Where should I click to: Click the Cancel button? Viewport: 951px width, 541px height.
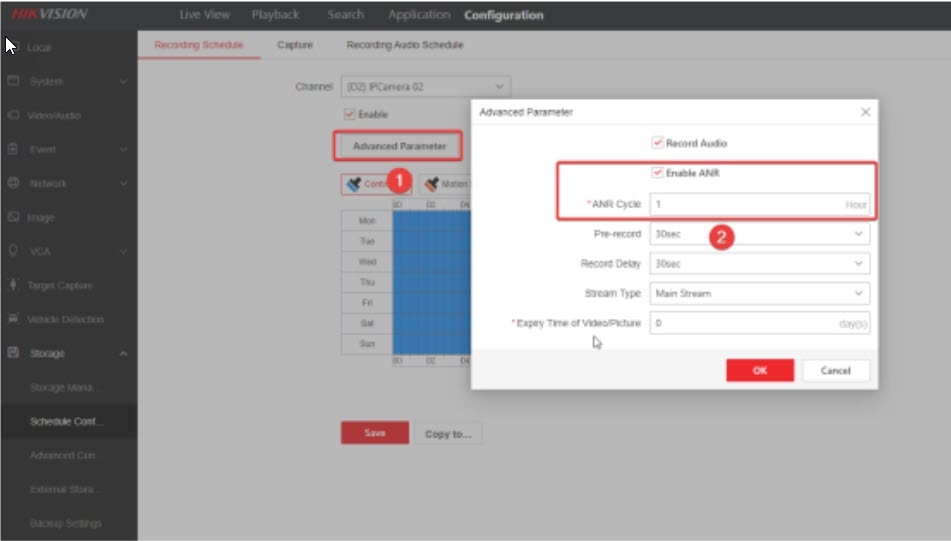(835, 370)
